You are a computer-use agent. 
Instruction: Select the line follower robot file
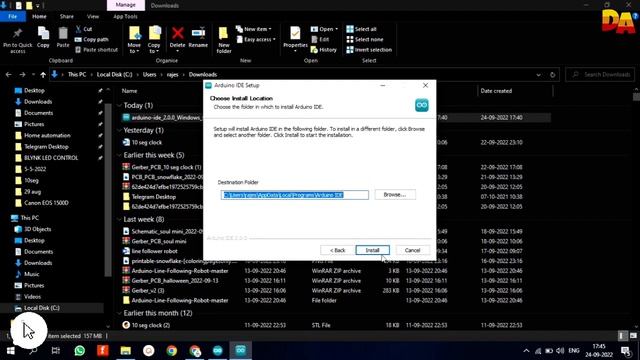coord(154,251)
